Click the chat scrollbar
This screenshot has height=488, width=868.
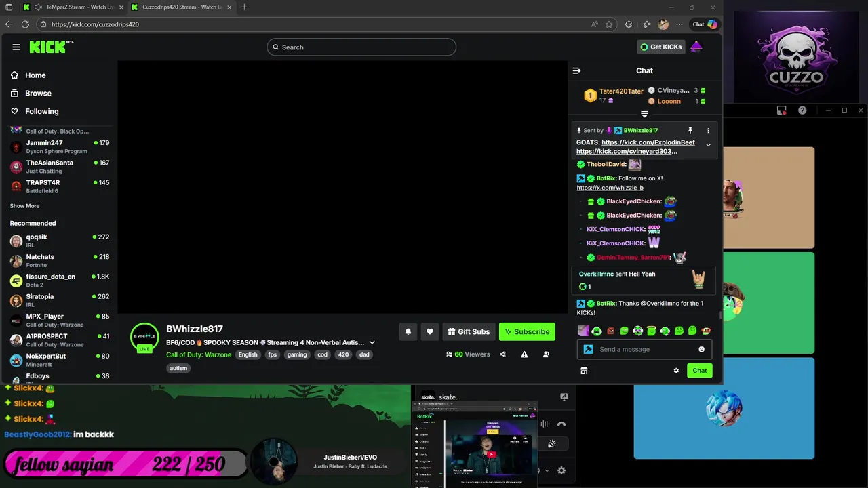pos(720,316)
